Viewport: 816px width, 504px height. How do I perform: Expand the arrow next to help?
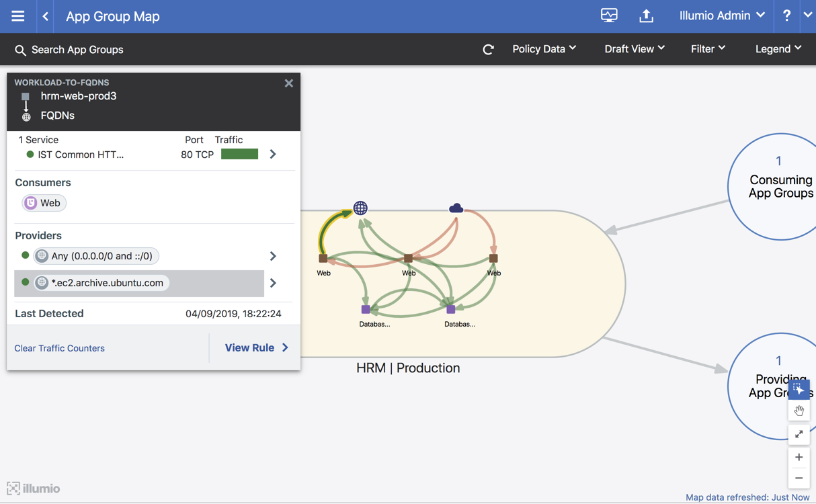(808, 15)
